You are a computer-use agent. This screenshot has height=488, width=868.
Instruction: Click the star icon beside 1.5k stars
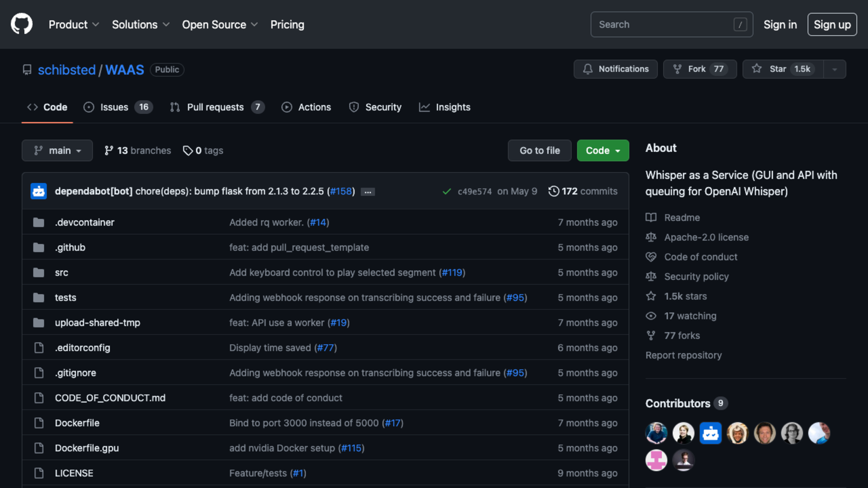click(651, 296)
